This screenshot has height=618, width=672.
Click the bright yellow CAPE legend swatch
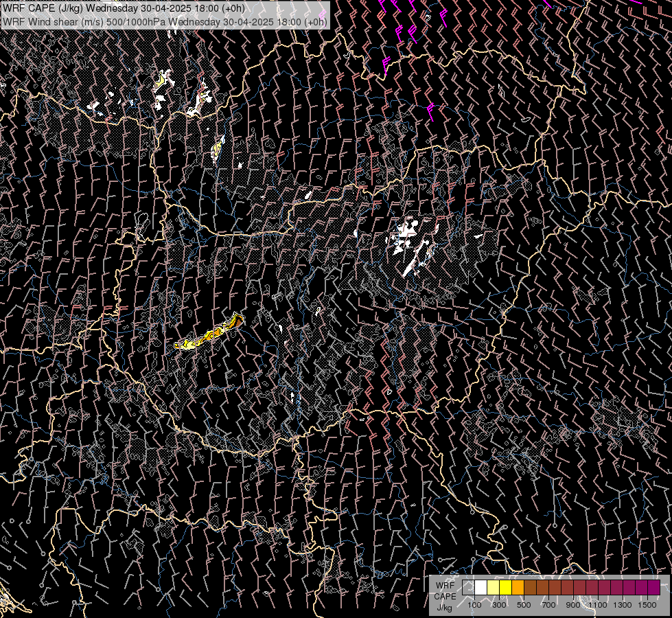point(506,588)
